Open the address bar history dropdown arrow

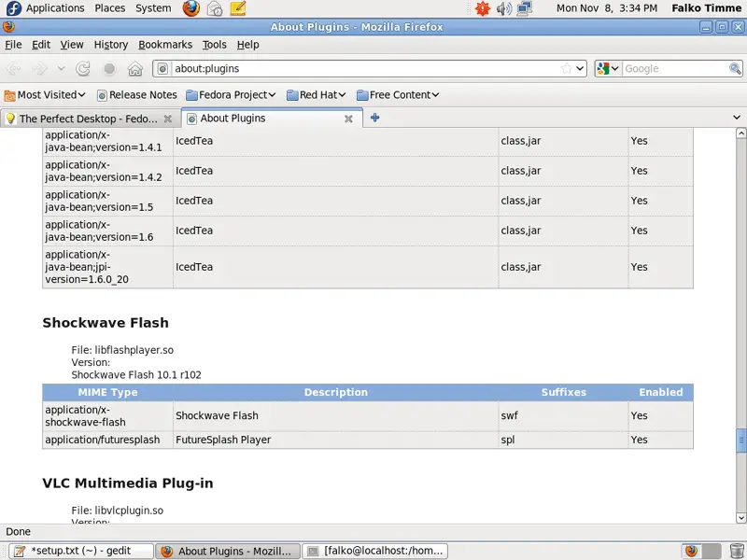coord(580,68)
